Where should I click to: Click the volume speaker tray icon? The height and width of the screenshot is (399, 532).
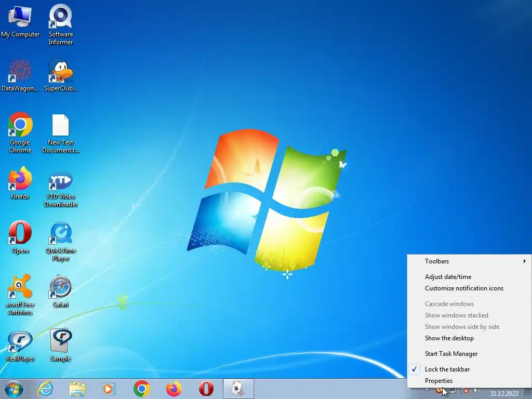point(477,390)
